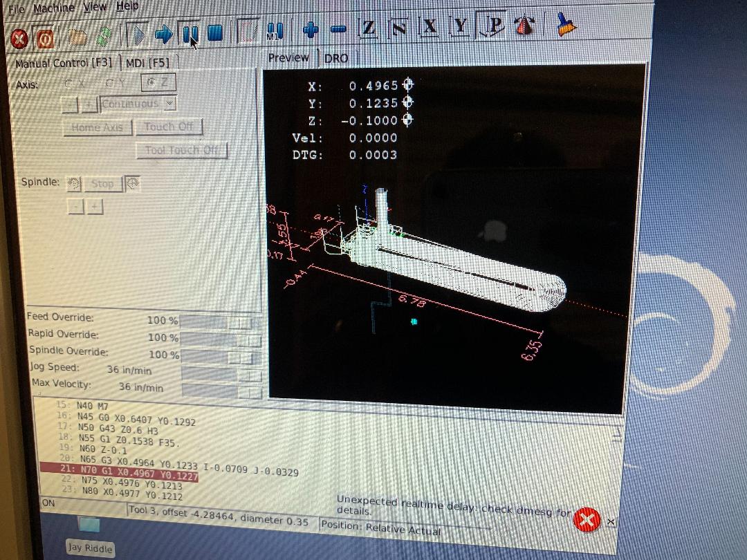Select the Z axis radio button
This screenshot has width=747, height=560.
pos(158,84)
